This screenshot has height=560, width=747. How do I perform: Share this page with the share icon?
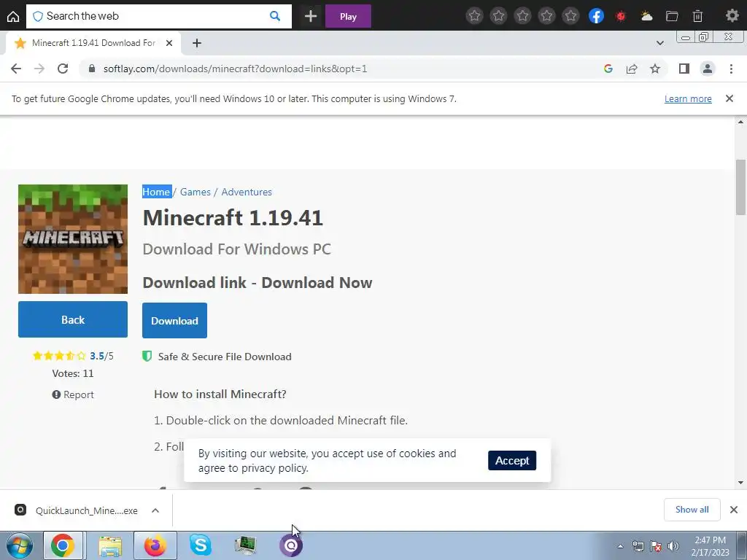click(632, 69)
